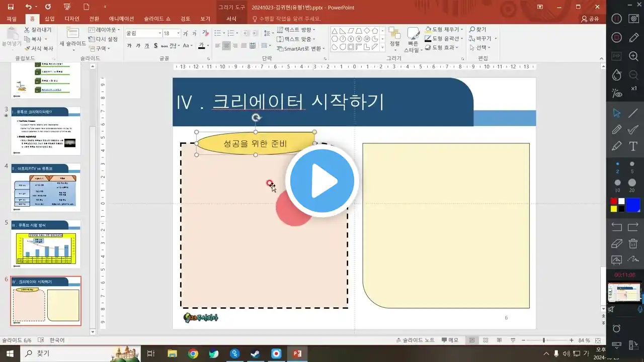Zoom in with the recorder magnifier
The image size is (644, 362).
(633, 56)
